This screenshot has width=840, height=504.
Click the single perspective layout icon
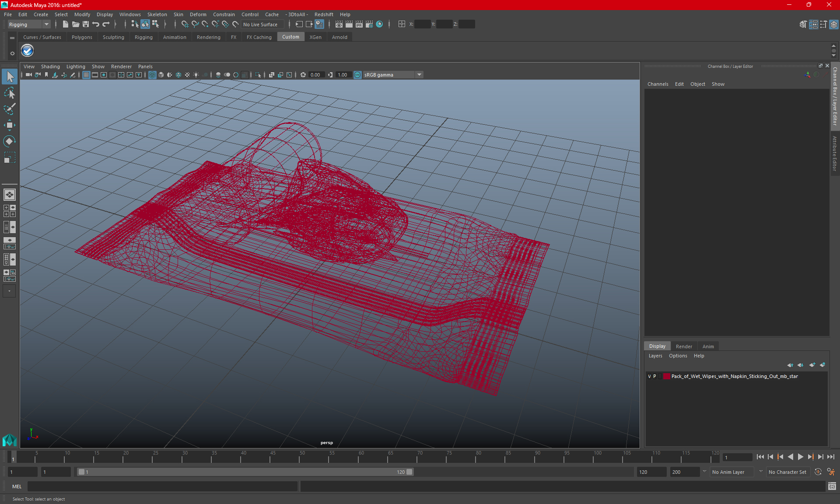coord(10,195)
